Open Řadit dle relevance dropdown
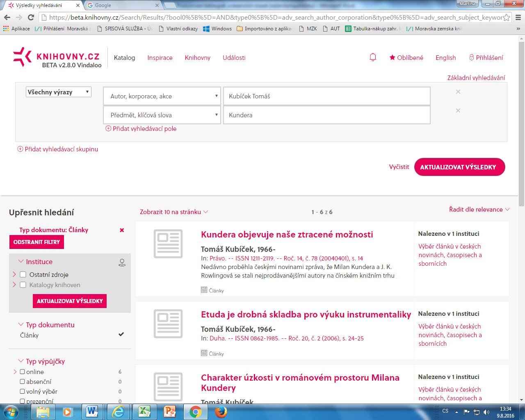Viewport: 525px width, 420px height. [x=479, y=209]
